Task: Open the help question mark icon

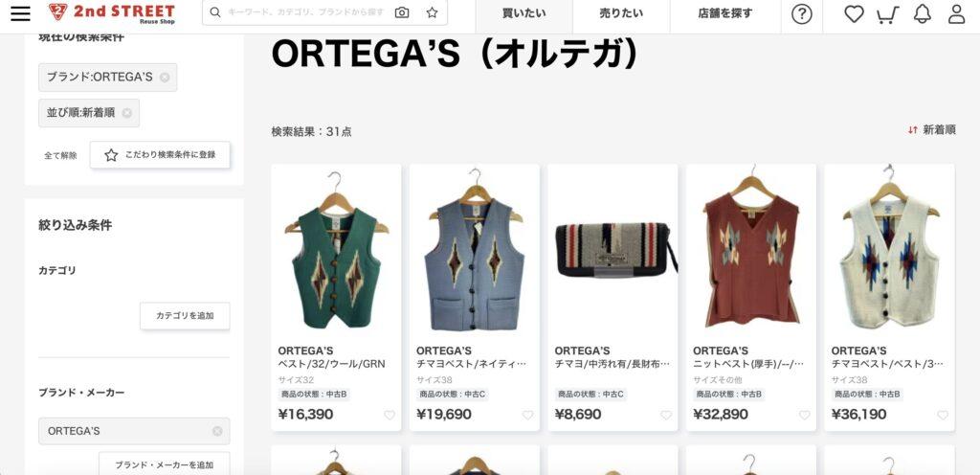Action: (x=802, y=13)
